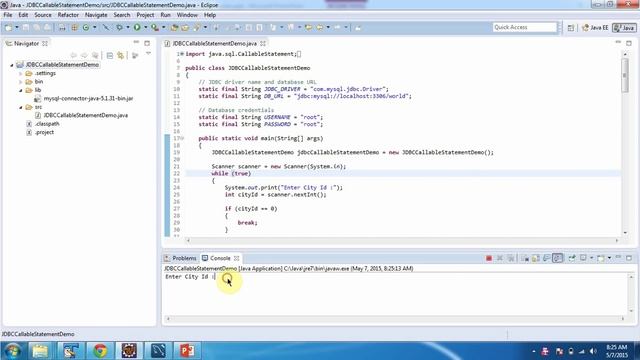
Task: Maximize the editor area
Action: [629, 43]
